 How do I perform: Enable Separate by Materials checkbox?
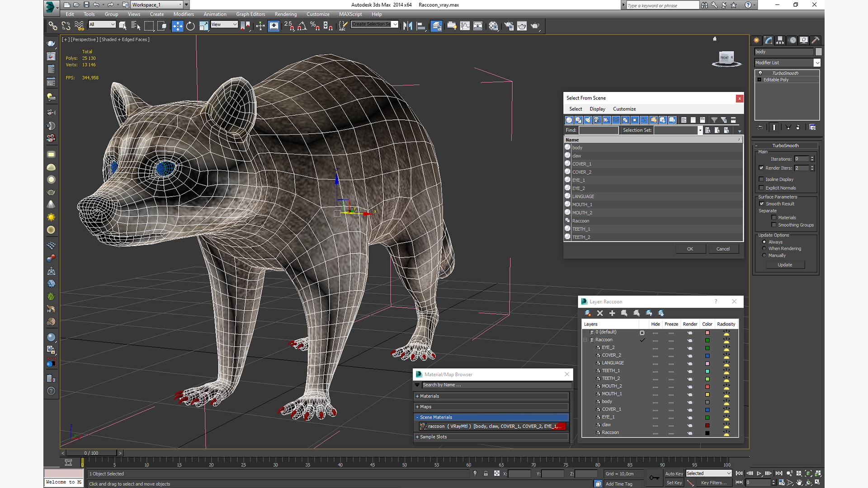pos(774,217)
